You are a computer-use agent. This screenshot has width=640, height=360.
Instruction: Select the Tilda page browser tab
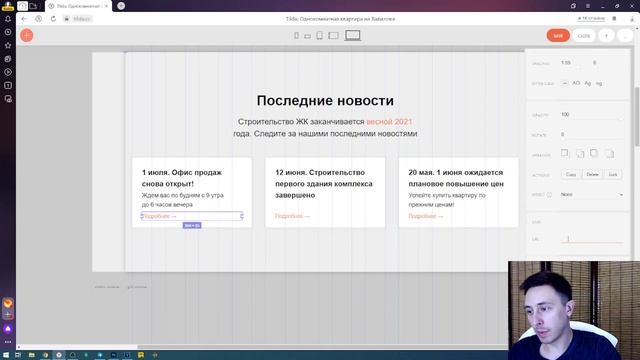click(x=78, y=6)
